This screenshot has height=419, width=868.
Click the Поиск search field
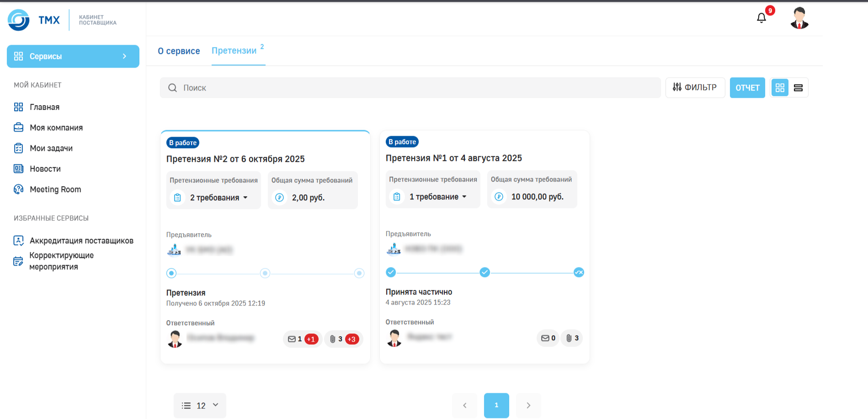point(410,88)
